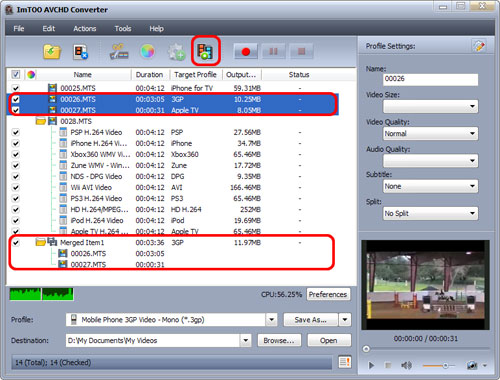The width and height of the screenshot is (500, 380).
Task: Sort by the Duration column header
Action: [150, 75]
